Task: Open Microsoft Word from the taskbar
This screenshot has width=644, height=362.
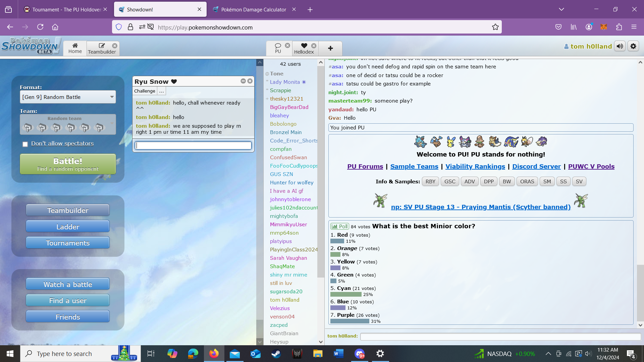Action: point(338,354)
